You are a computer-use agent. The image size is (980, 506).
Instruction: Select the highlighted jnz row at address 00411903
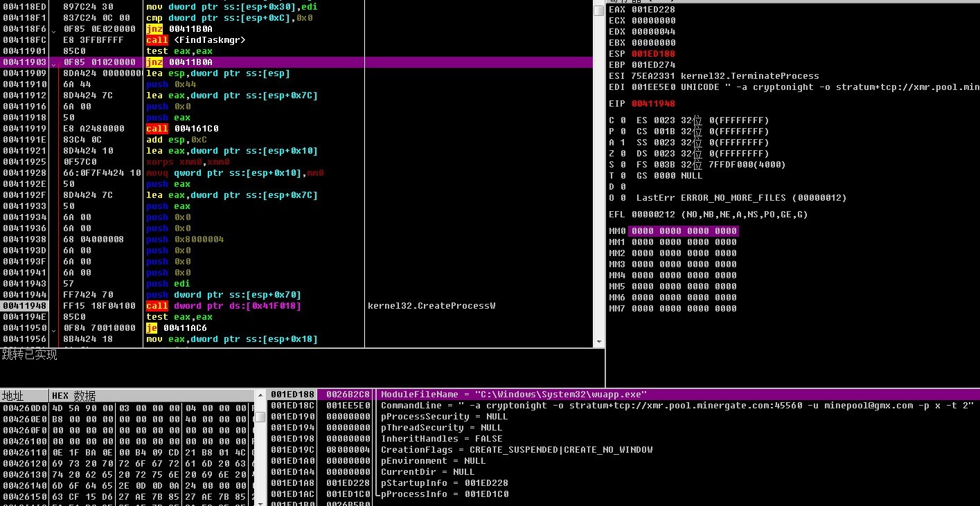296,62
